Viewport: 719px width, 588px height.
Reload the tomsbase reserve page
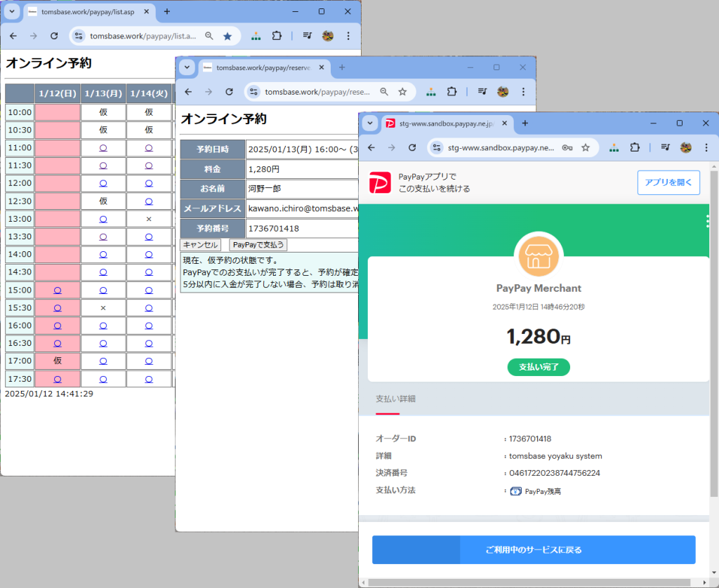click(230, 92)
